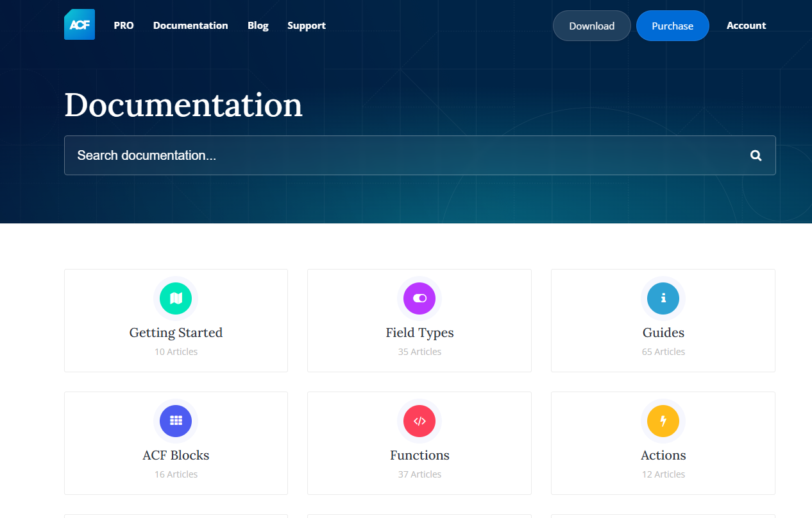This screenshot has height=518, width=812.
Task: Click the ACF logo icon
Action: (x=80, y=25)
